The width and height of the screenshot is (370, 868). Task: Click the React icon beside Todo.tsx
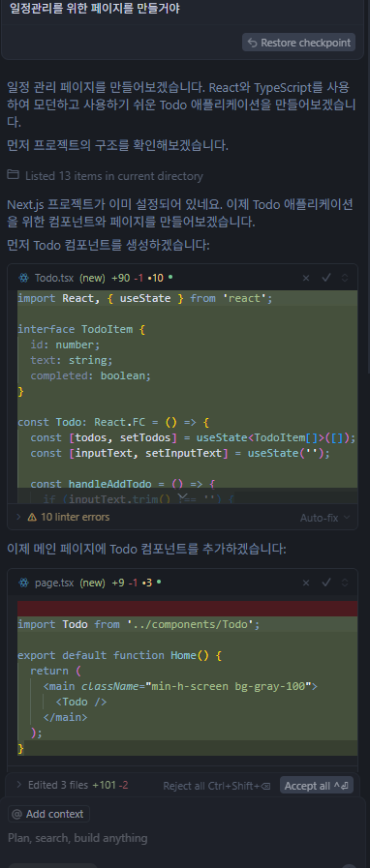(x=23, y=278)
